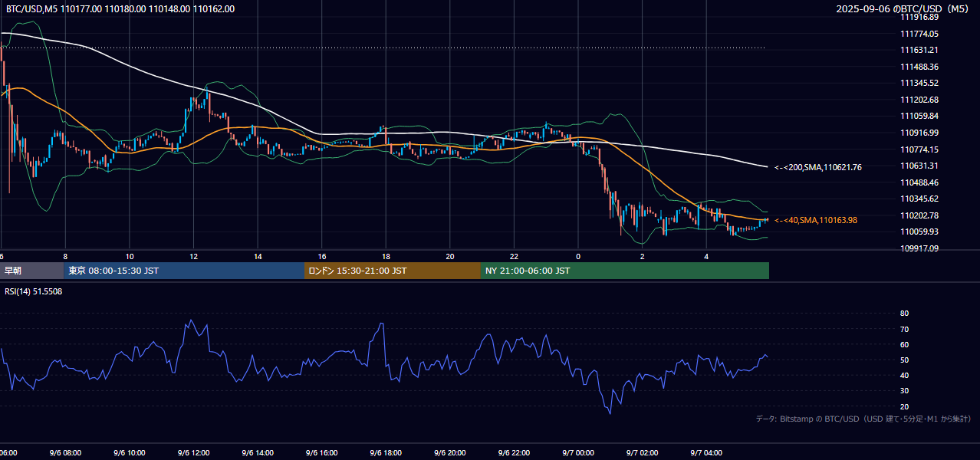Click the 9/6 14:00 time label
980x460 pixels.
(258, 453)
